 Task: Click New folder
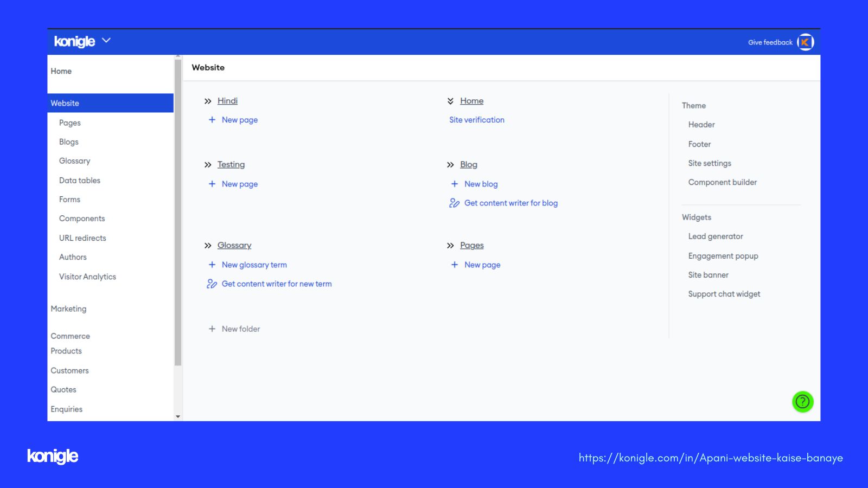point(241,329)
